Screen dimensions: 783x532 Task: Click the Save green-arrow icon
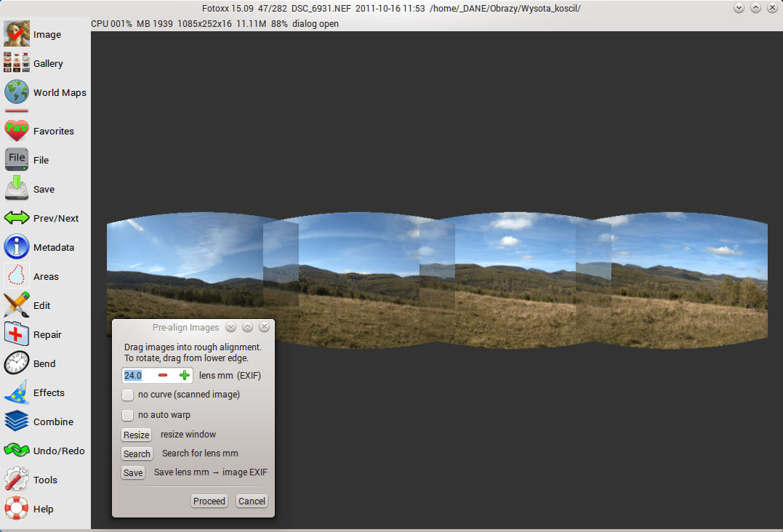tap(17, 189)
